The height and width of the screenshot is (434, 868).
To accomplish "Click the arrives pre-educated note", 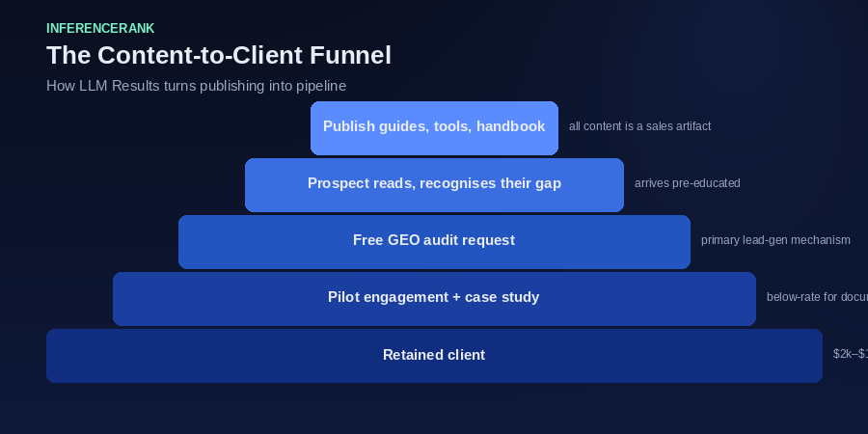I will point(687,183).
